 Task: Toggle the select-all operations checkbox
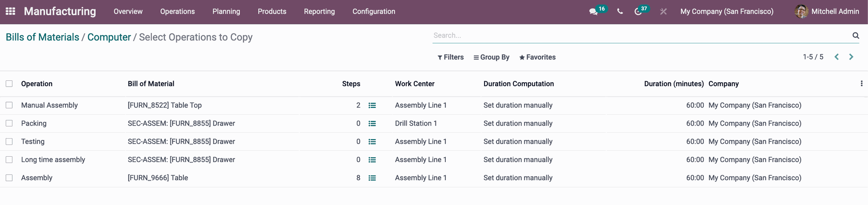pos(9,84)
